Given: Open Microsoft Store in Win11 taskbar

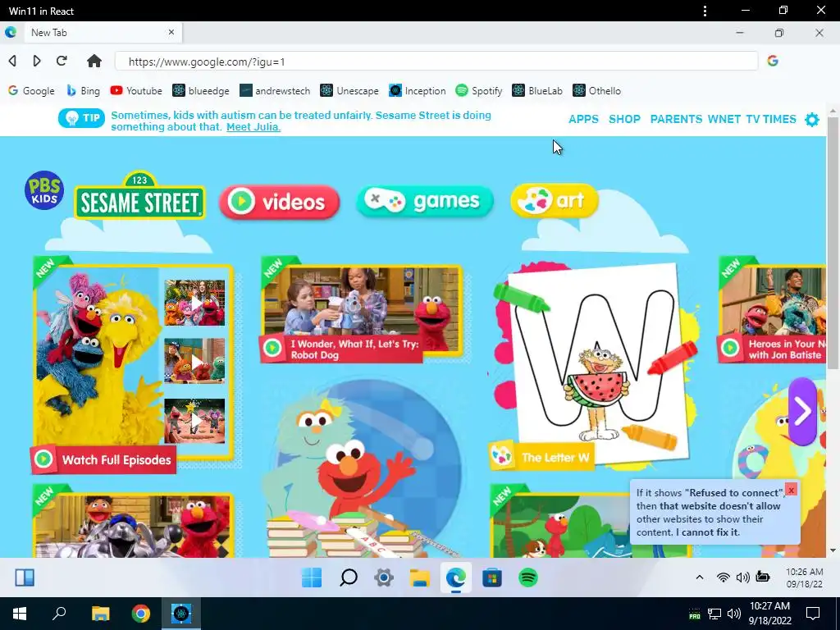Looking at the screenshot, I should (x=492, y=577).
